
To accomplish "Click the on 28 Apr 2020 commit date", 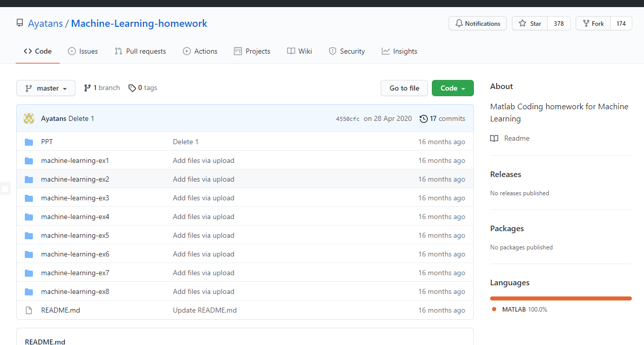I will 388,118.
